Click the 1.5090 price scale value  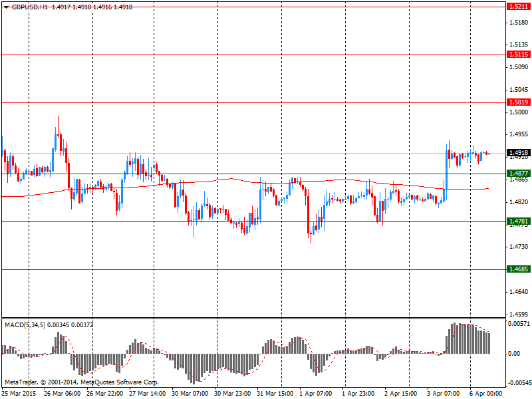(519, 67)
